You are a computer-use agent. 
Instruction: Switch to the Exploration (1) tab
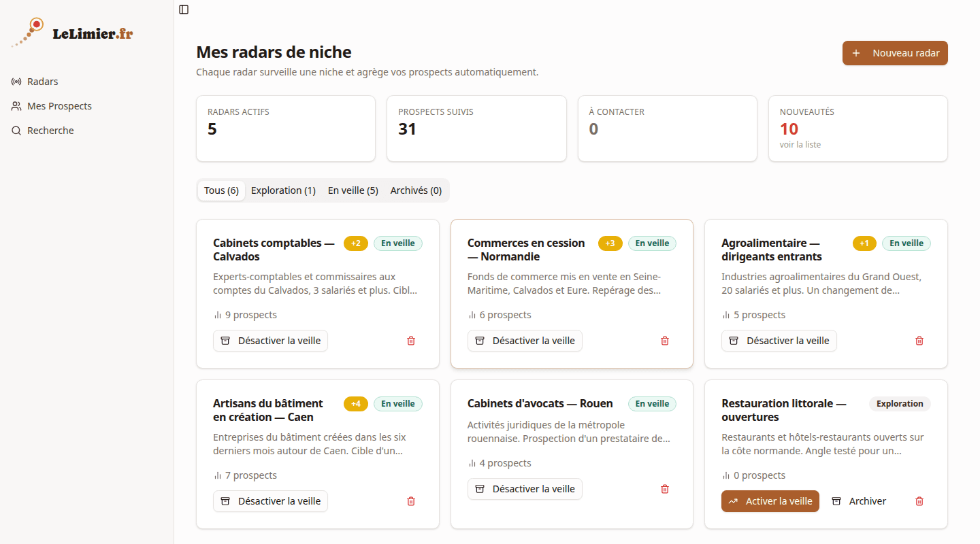(x=283, y=190)
